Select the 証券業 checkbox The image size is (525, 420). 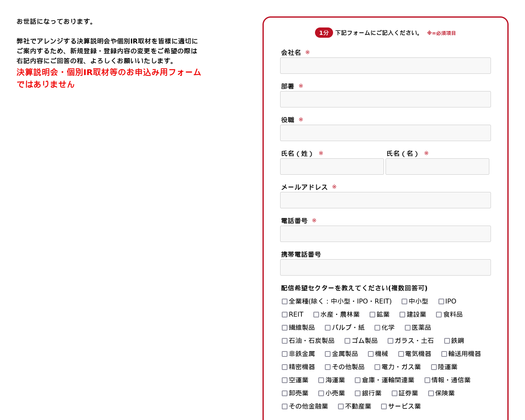395,393
